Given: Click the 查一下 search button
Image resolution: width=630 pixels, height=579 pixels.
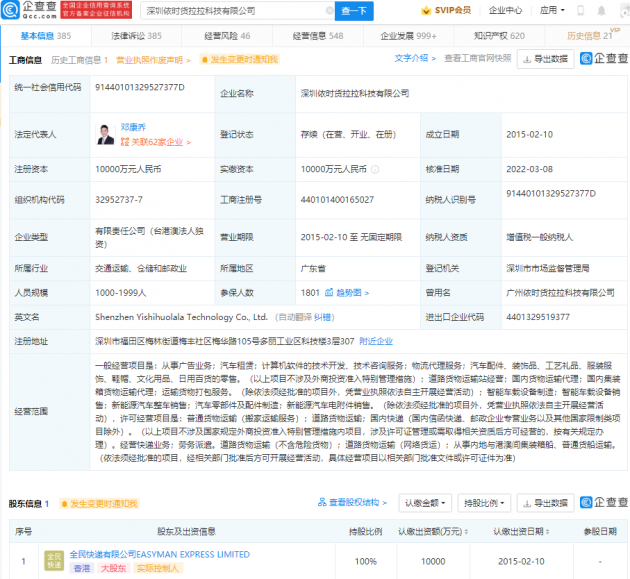Looking at the screenshot, I should coord(354,11).
